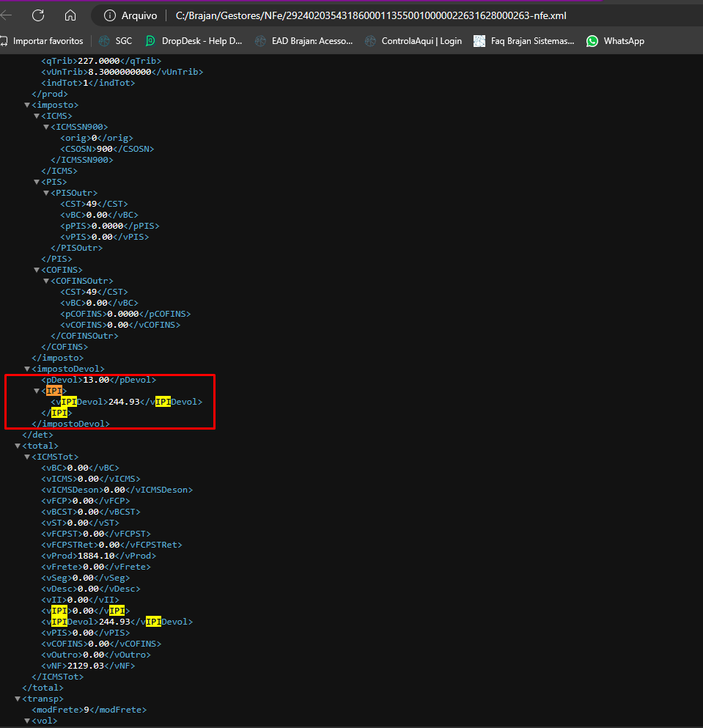The image size is (703, 728).
Task: Collapse the <ICMSTot> totals node
Action: tap(27, 457)
